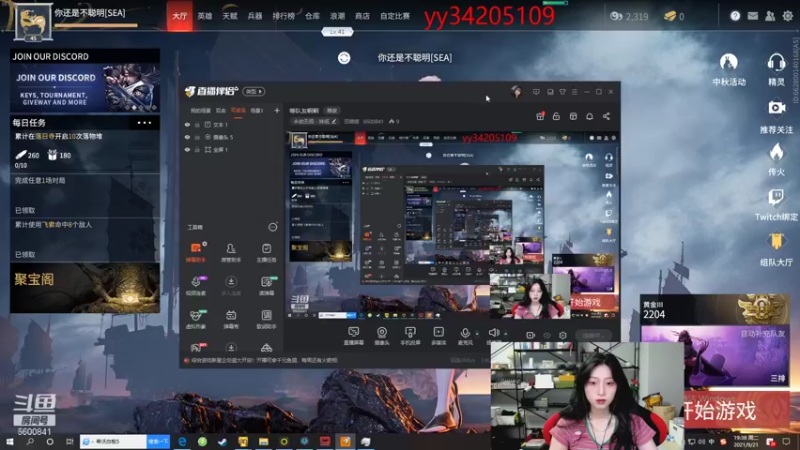Image resolution: width=800 pixels, height=450 pixels.
Task: Hide the 摄像头 5 layer with eye icon
Action: 187,137
